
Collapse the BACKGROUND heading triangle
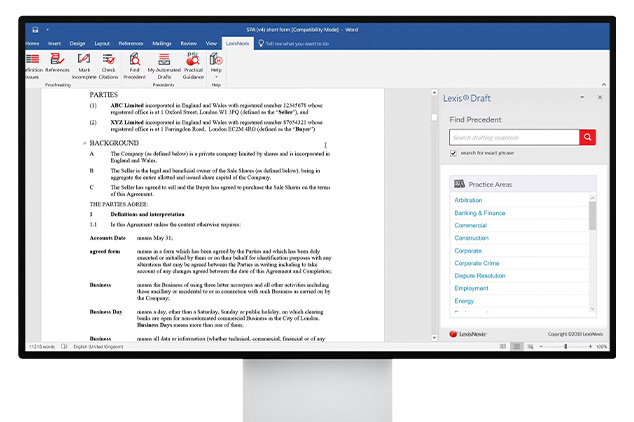click(x=84, y=144)
